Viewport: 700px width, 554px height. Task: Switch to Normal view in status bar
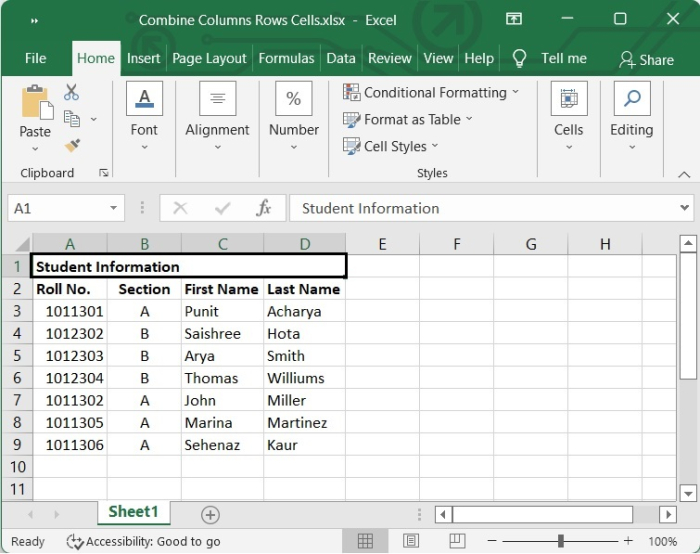[x=365, y=541]
